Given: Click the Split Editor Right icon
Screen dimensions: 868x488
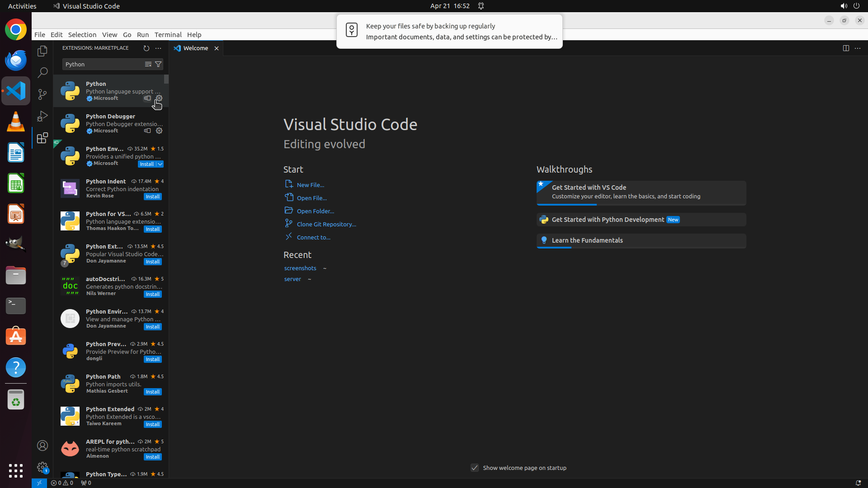Looking at the screenshot, I should click(x=846, y=48).
